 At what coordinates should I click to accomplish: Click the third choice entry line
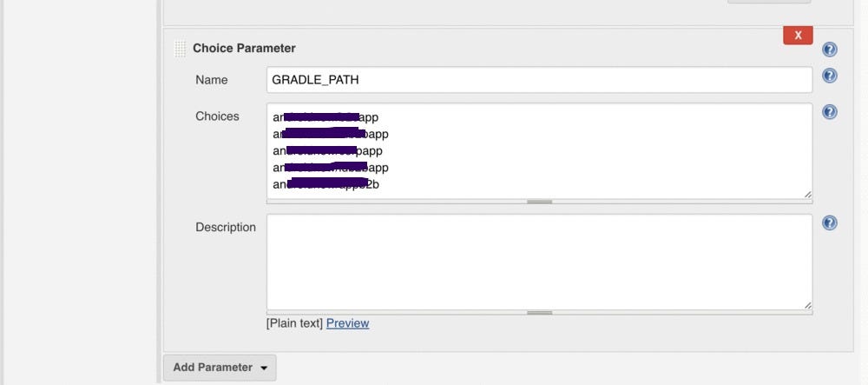pyautogui.click(x=327, y=150)
